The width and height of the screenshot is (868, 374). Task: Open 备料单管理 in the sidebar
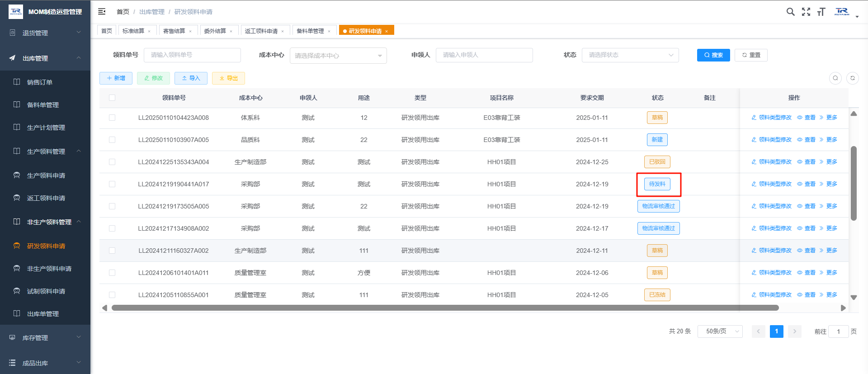tap(43, 105)
